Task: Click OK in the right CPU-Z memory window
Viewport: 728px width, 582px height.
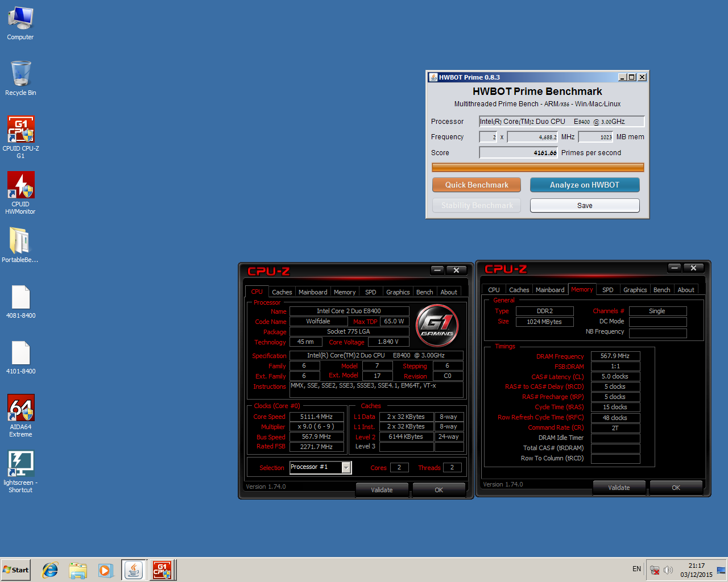Action: pyautogui.click(x=676, y=488)
